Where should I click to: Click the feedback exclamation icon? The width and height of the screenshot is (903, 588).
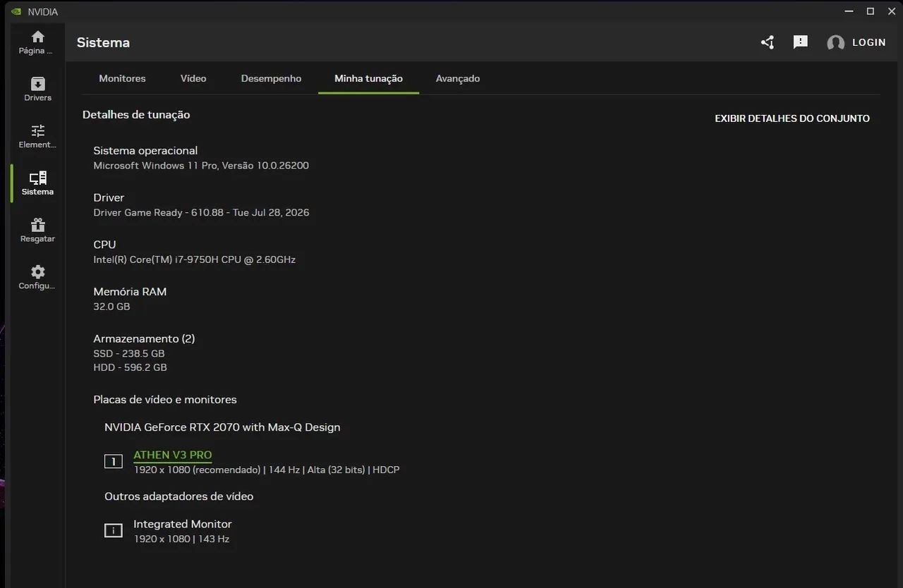(800, 42)
